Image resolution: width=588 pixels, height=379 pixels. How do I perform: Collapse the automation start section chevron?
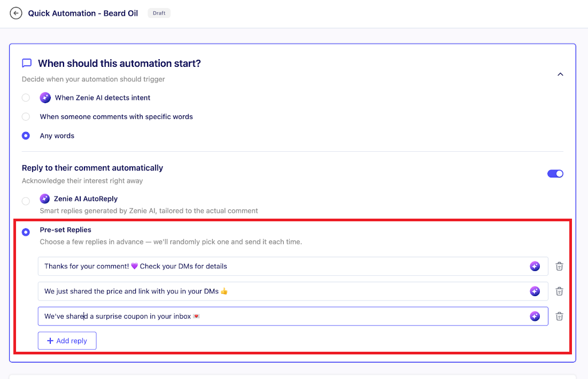click(x=560, y=74)
